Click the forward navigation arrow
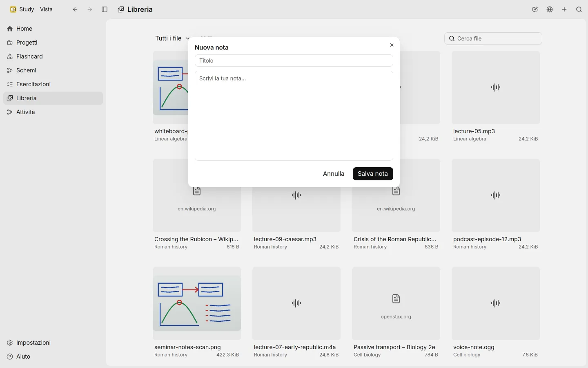The width and height of the screenshot is (588, 368). click(x=90, y=9)
